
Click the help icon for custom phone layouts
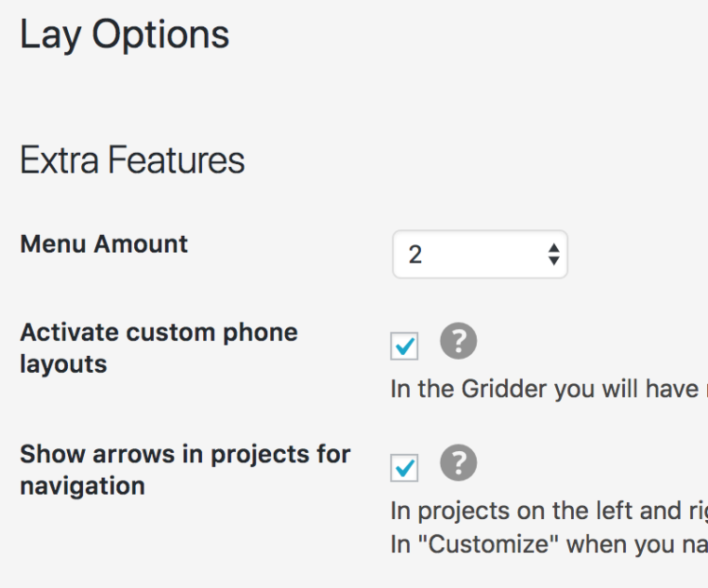pyautogui.click(x=457, y=342)
